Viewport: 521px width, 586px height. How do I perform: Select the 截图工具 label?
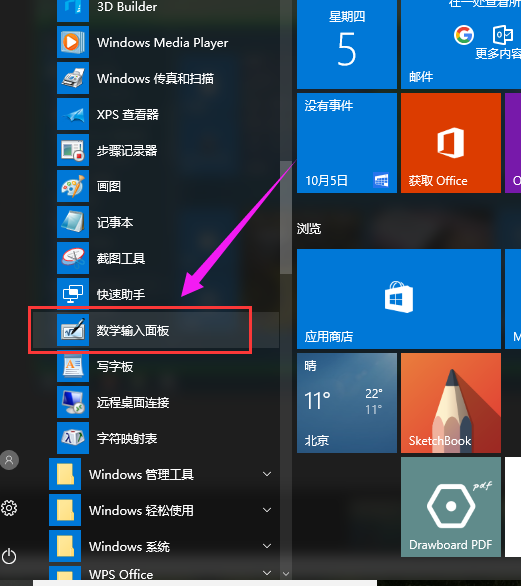click(x=121, y=258)
